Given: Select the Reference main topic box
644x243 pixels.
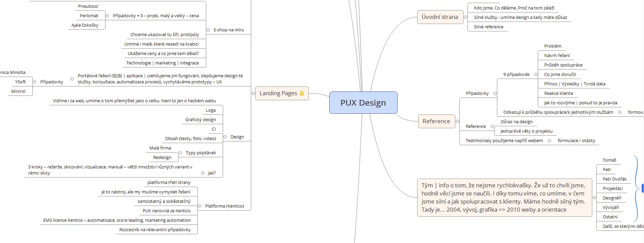Looking at the screenshot, I should 436,121.
